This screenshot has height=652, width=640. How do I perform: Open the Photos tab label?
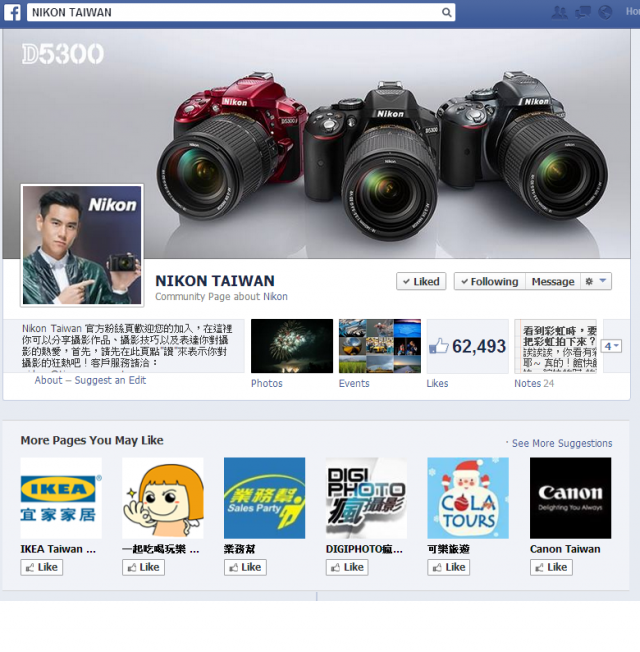[267, 383]
